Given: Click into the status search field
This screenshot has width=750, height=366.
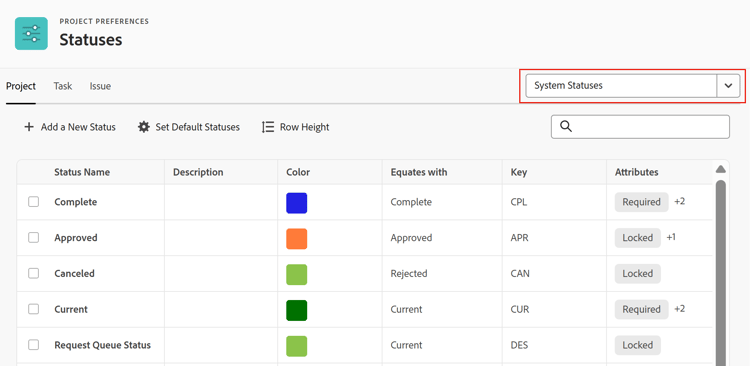Looking at the screenshot, I should 640,127.
